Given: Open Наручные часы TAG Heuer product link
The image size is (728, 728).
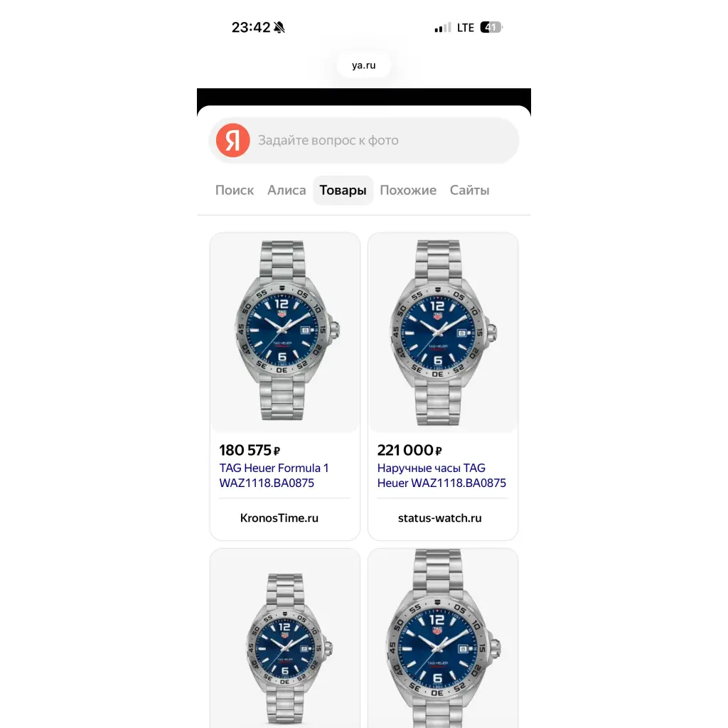Looking at the screenshot, I should point(441,476).
